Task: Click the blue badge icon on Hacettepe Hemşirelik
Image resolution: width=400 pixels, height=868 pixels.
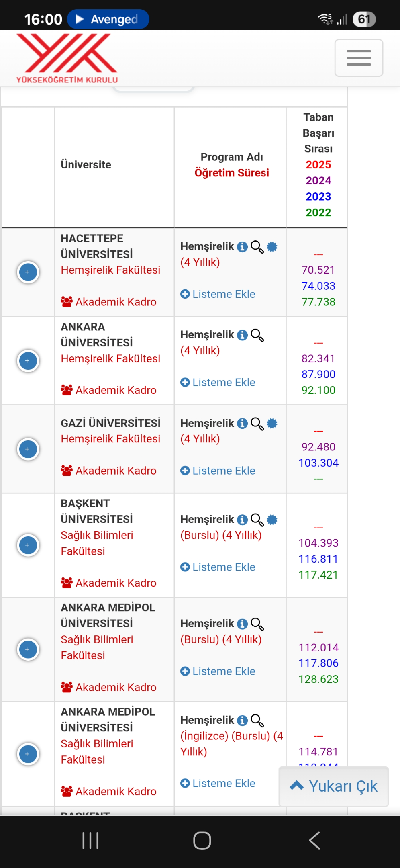Action: coord(272,247)
